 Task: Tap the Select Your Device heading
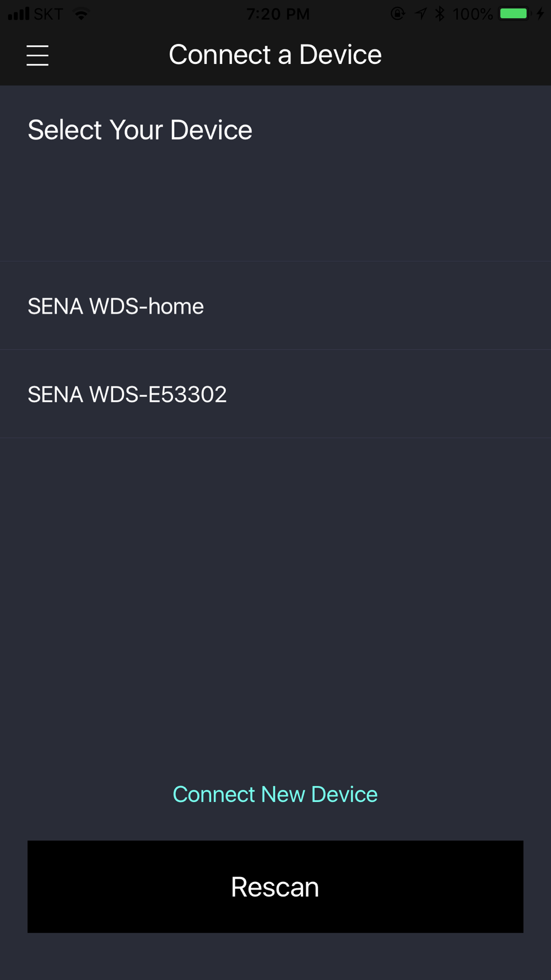140,130
